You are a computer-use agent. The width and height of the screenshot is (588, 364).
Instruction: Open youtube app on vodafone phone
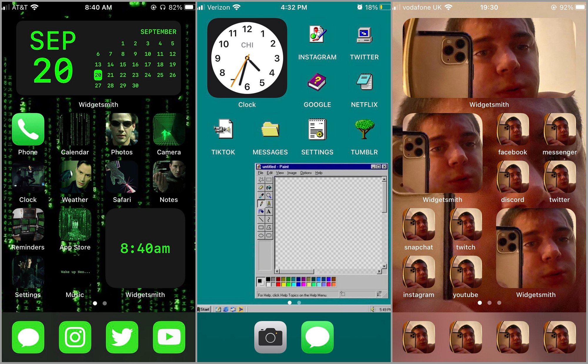tap(466, 272)
